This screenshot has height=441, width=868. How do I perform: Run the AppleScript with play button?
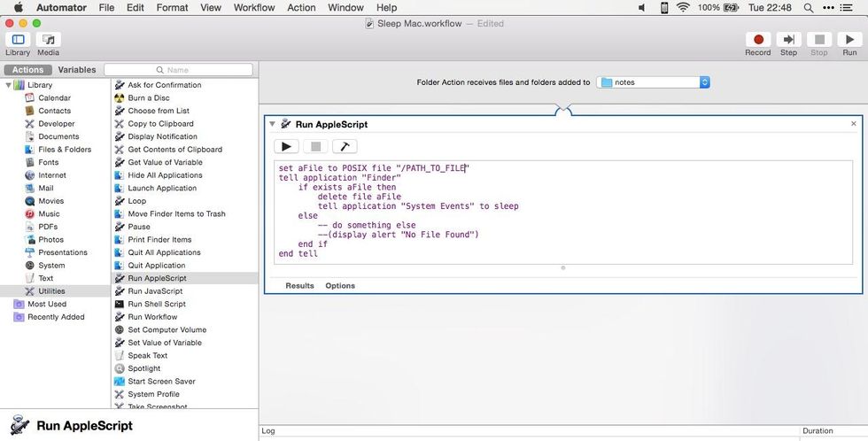(x=286, y=146)
